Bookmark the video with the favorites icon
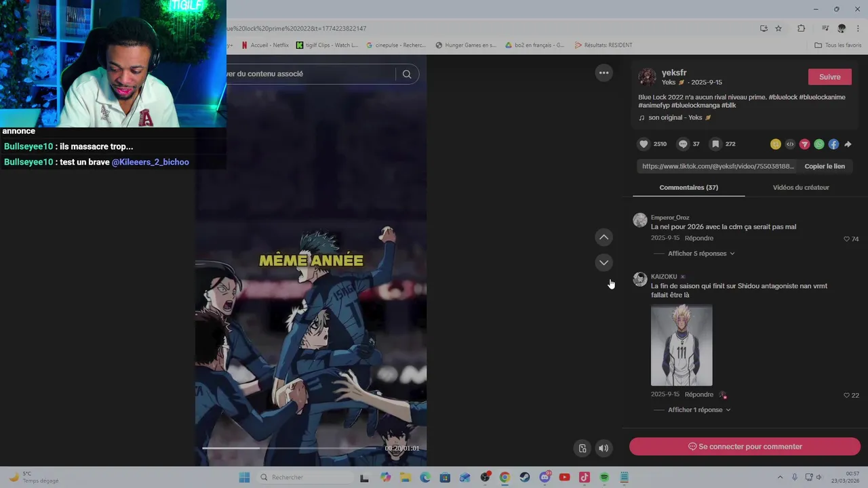The height and width of the screenshot is (488, 868). (x=715, y=144)
